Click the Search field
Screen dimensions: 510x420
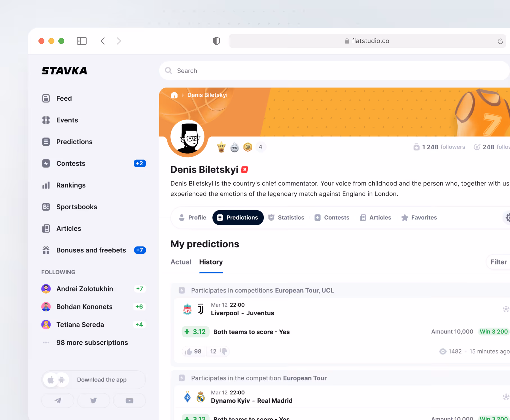pos(334,71)
